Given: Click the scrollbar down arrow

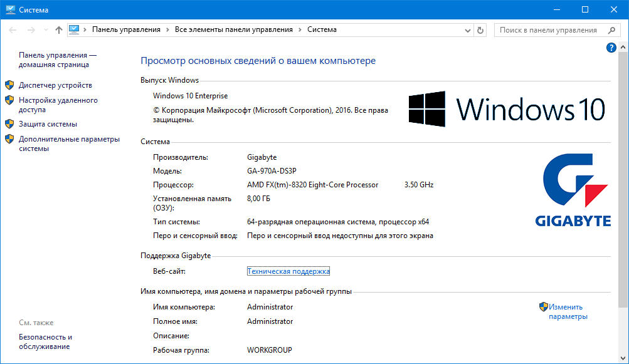Looking at the screenshot, I should (x=623, y=358).
